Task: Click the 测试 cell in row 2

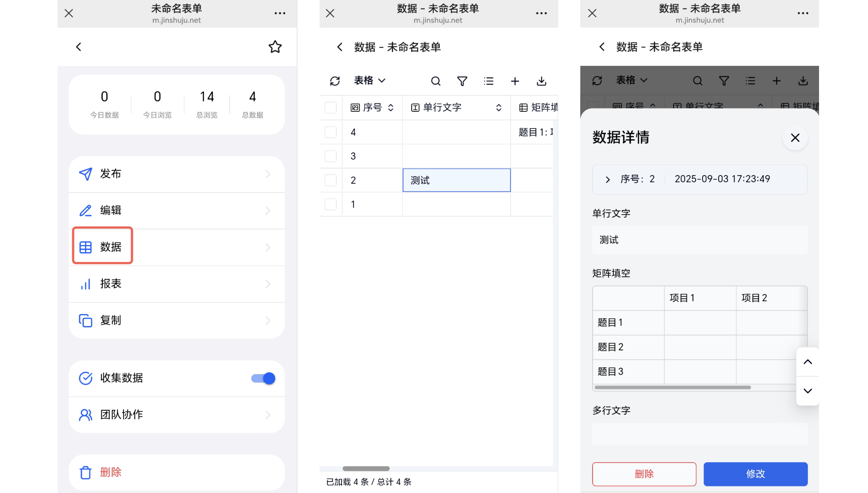Action: pos(456,180)
